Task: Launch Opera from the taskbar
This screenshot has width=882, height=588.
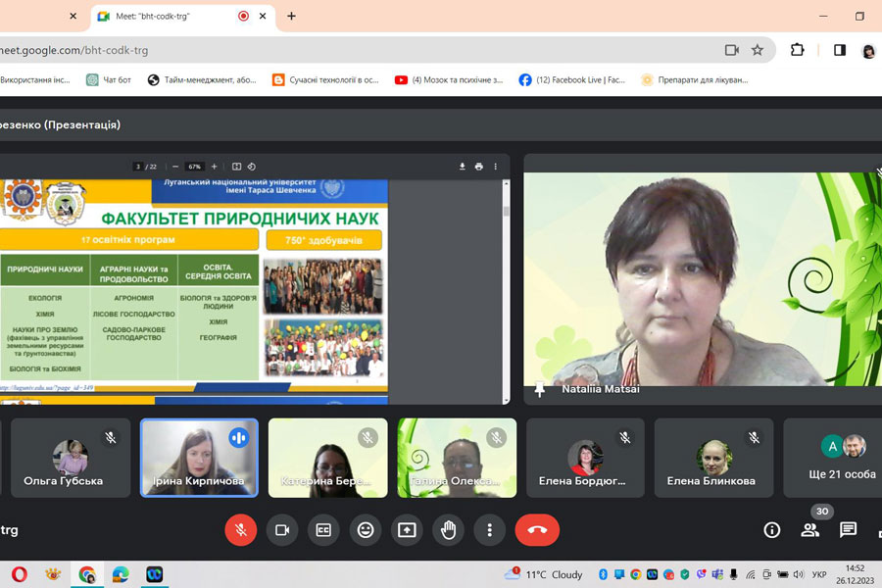Action: [20, 574]
